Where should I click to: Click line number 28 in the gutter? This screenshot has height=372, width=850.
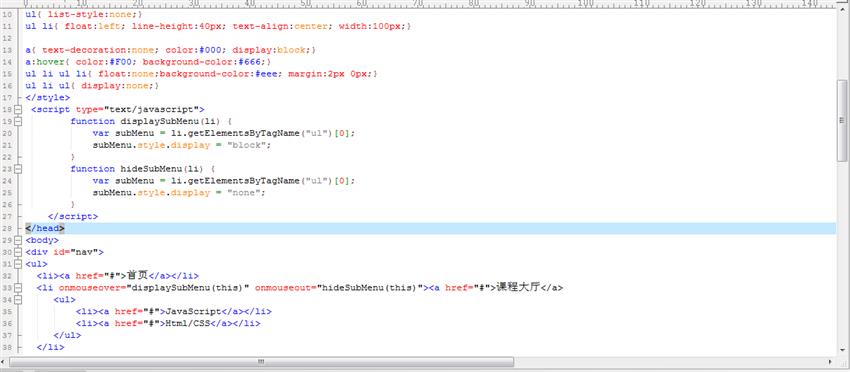(7, 228)
